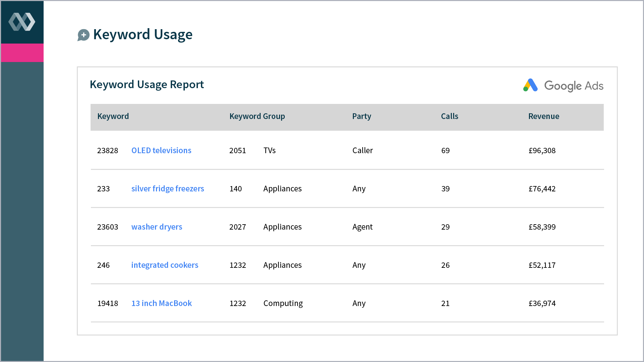
Task: Click the 39 calls value
Action: [x=445, y=189]
